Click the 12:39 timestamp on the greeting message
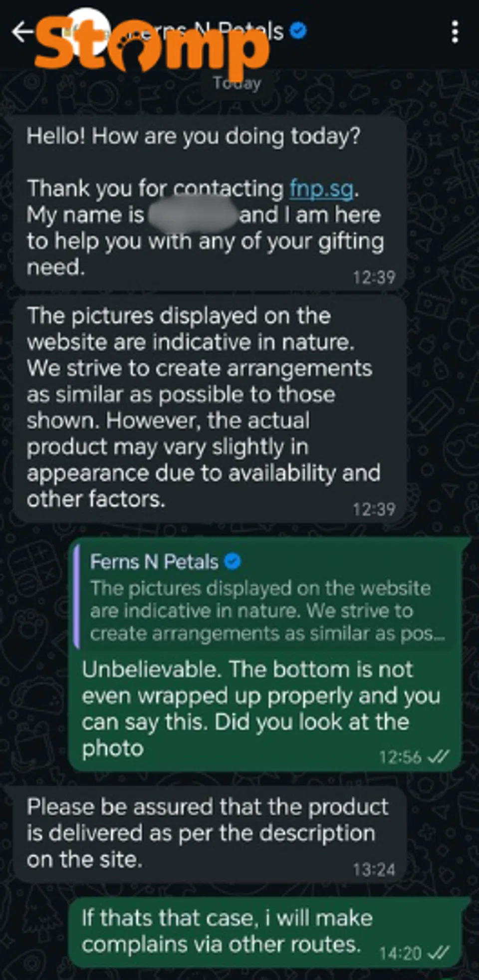The height and width of the screenshot is (980, 479). 374,277
